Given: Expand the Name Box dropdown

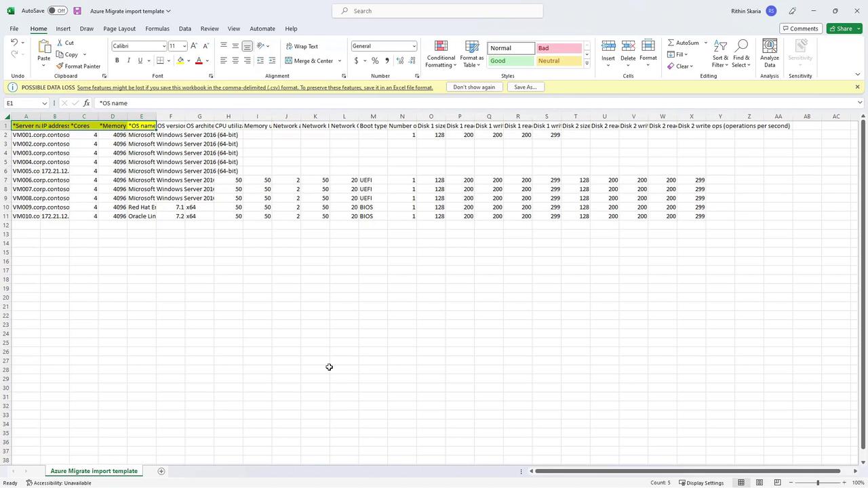Looking at the screenshot, I should click(45, 104).
